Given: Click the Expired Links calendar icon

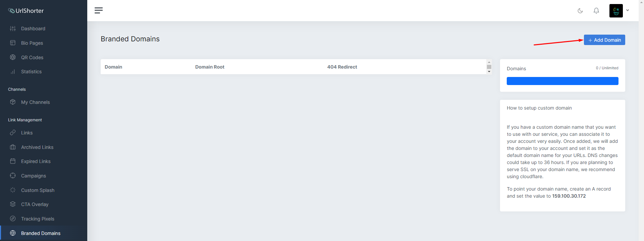Looking at the screenshot, I should pyautogui.click(x=13, y=161).
